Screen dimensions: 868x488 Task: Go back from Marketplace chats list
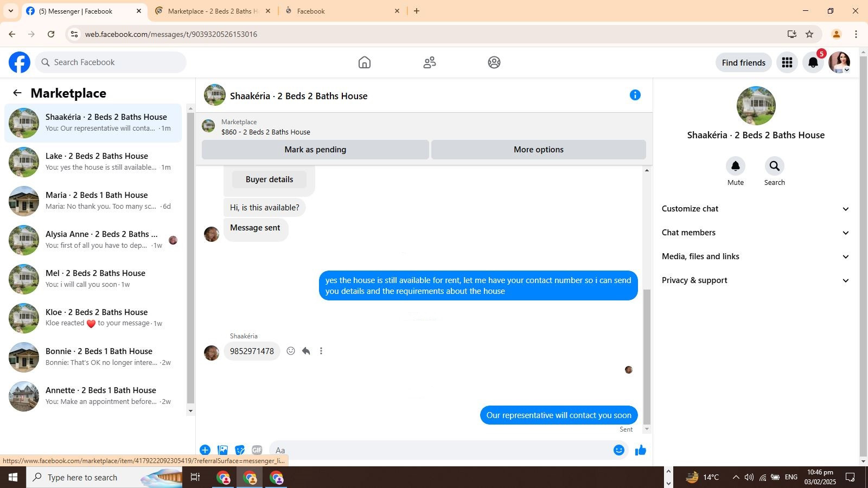[x=17, y=93]
